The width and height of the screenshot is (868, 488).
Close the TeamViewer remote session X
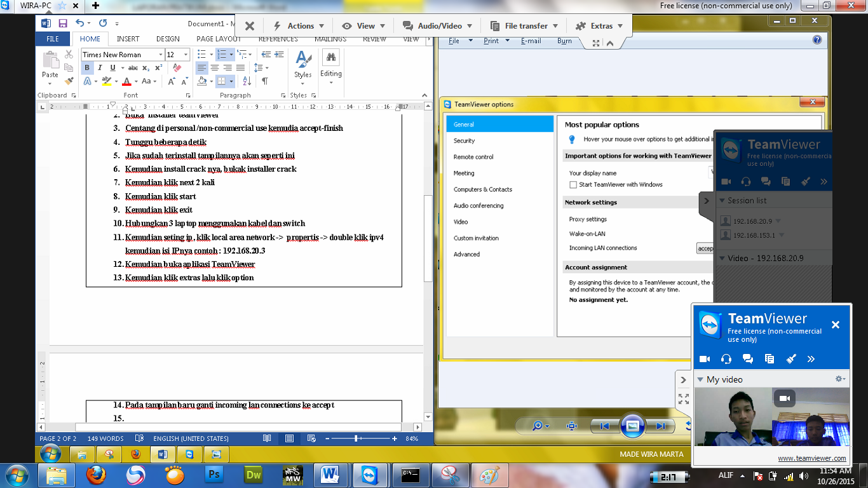click(250, 26)
